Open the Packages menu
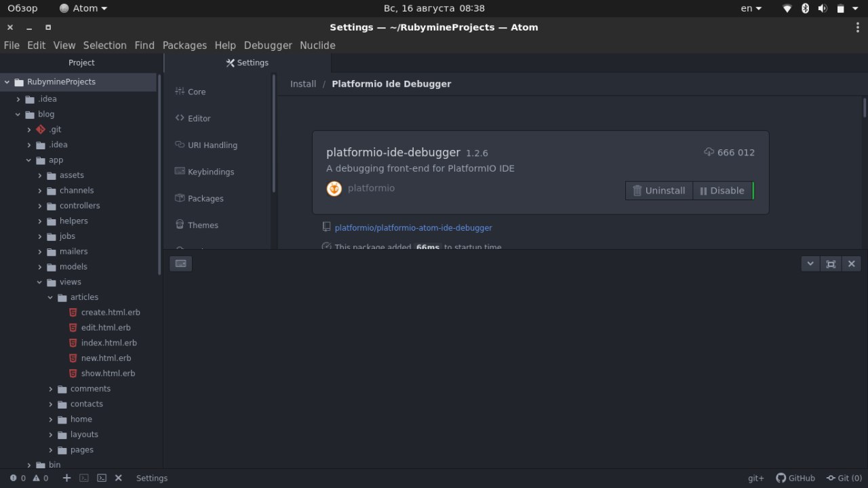 coord(184,45)
